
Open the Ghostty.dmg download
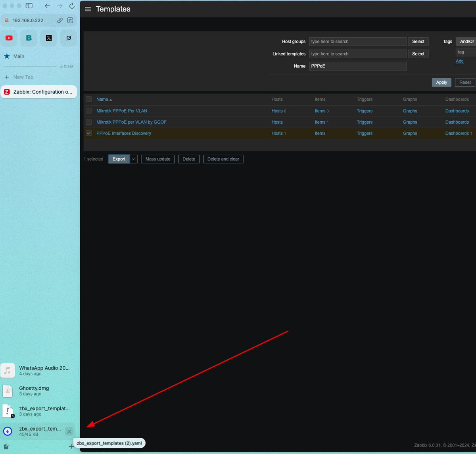click(x=38, y=391)
